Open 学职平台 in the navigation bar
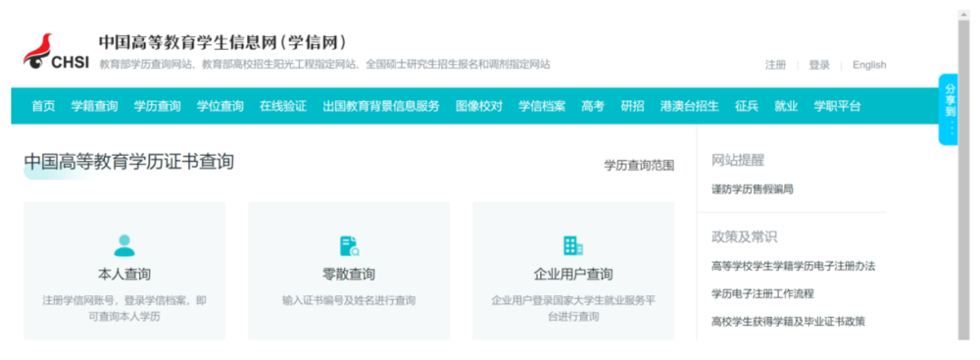The image size is (980, 360). click(838, 106)
